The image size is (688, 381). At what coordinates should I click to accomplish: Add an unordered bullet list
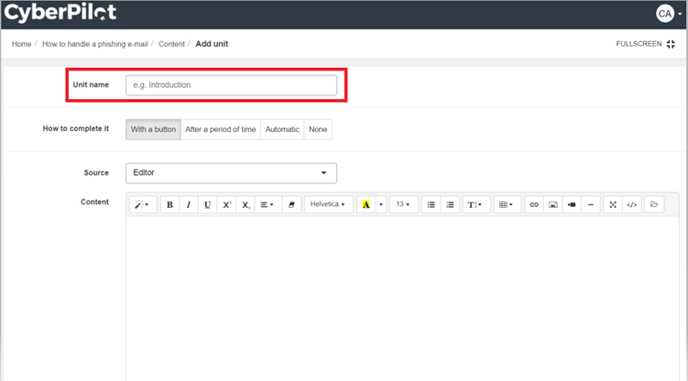[431, 205]
